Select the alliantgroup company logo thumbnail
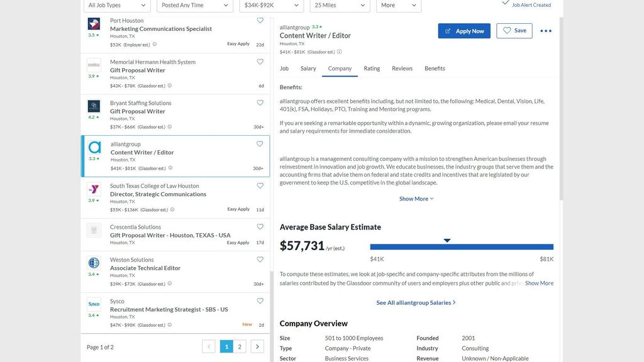Screen dimensions: 644x362 click(x=94, y=147)
